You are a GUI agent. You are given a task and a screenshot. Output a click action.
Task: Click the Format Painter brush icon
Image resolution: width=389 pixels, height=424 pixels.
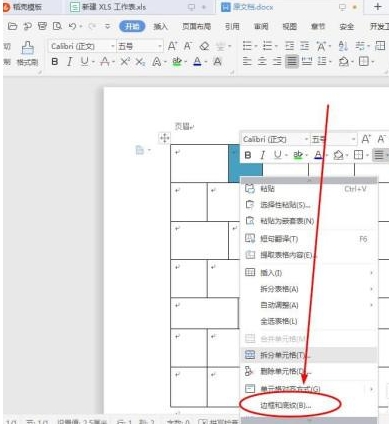(x=28, y=48)
